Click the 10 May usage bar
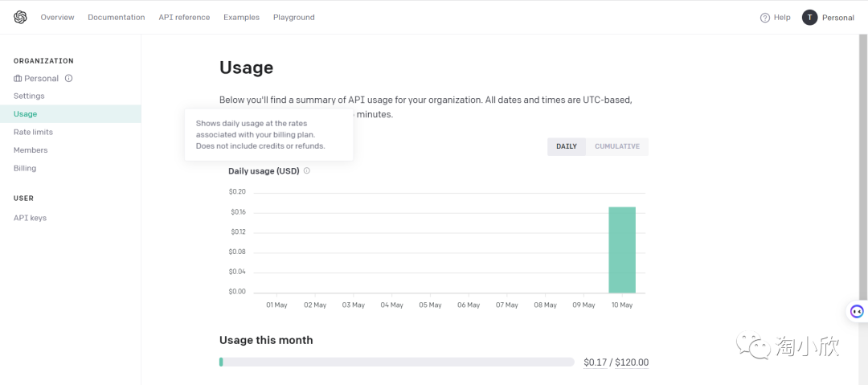 tap(622, 250)
